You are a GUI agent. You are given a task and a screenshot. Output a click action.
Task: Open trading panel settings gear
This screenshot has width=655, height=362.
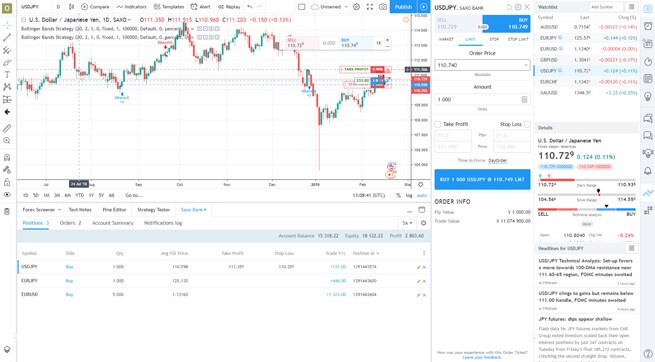(423, 223)
